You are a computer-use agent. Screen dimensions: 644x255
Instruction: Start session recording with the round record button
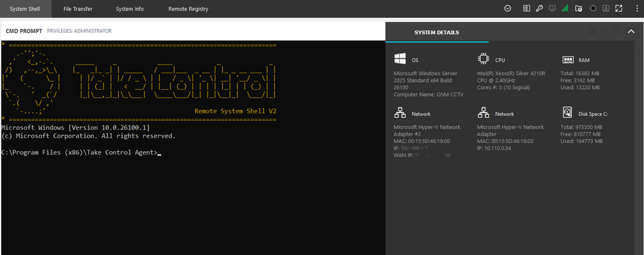point(592,8)
